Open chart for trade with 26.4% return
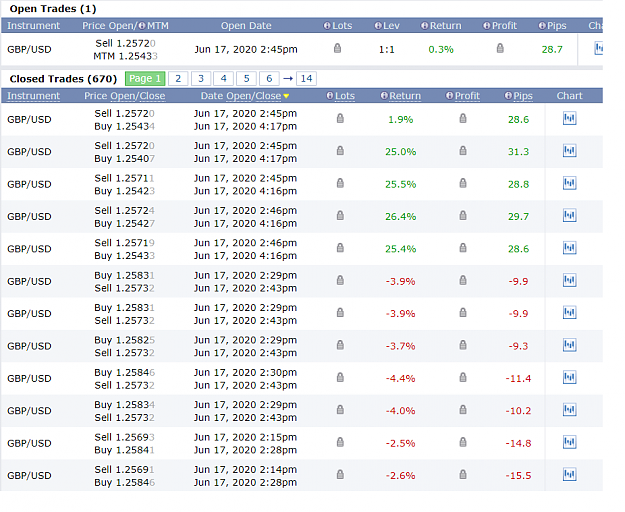Screen dimensions: 625x512 pyautogui.click(x=570, y=216)
